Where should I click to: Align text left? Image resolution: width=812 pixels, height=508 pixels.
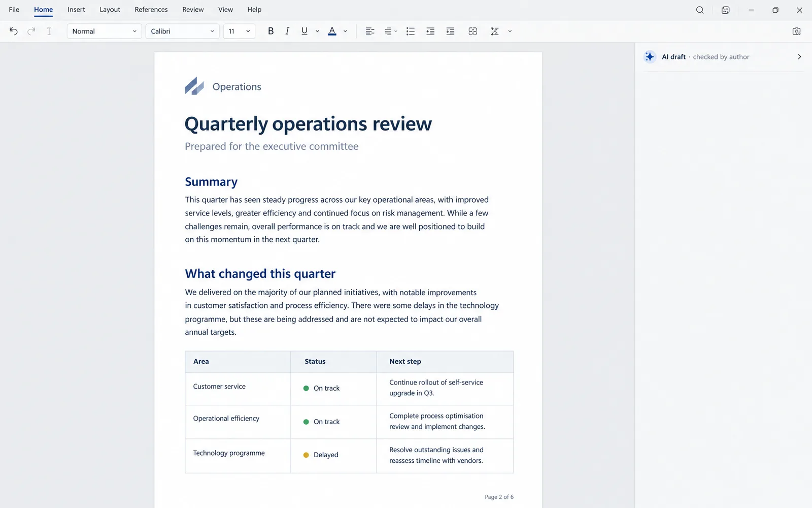pyautogui.click(x=370, y=31)
